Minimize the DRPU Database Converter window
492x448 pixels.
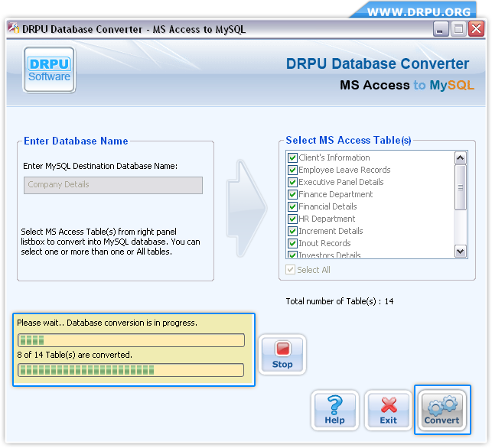(x=440, y=29)
